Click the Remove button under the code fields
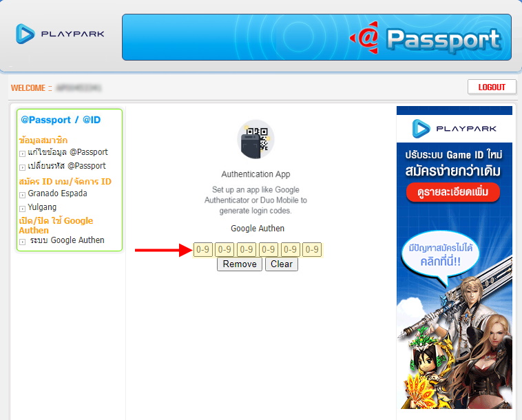This screenshot has height=420, width=522. [x=240, y=264]
